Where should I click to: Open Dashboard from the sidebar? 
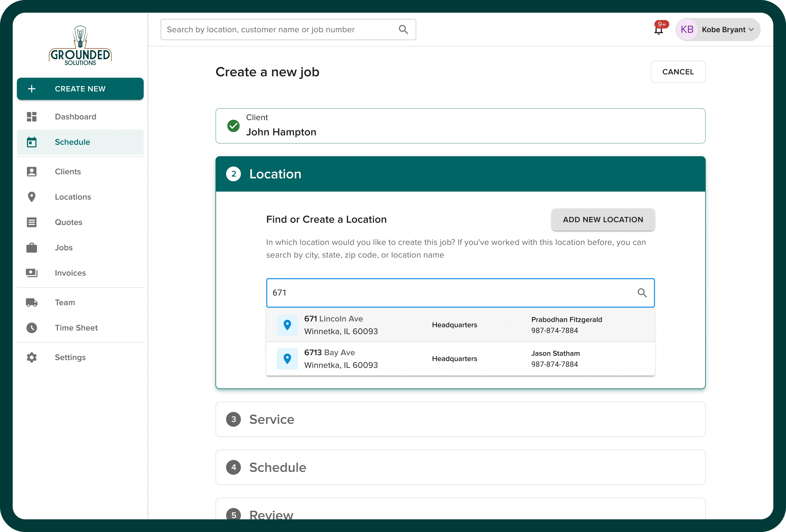[80, 117]
